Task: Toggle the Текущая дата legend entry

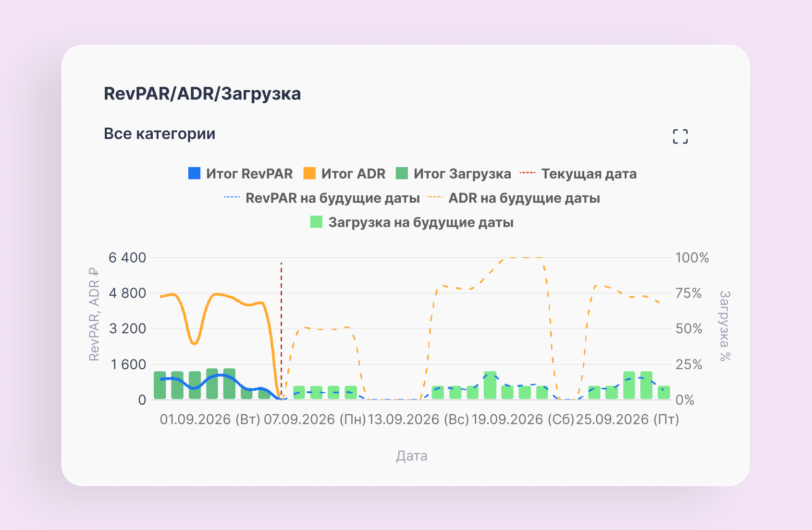Action: [578, 174]
